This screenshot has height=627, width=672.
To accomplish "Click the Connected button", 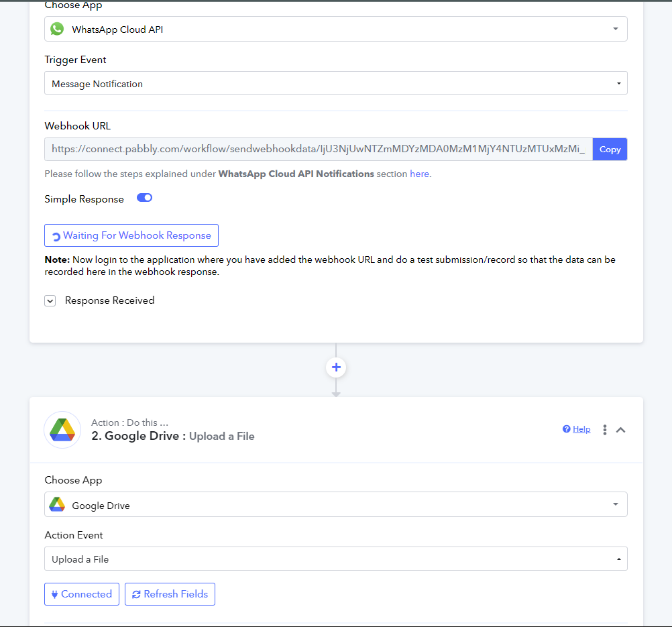I will click(x=82, y=594).
